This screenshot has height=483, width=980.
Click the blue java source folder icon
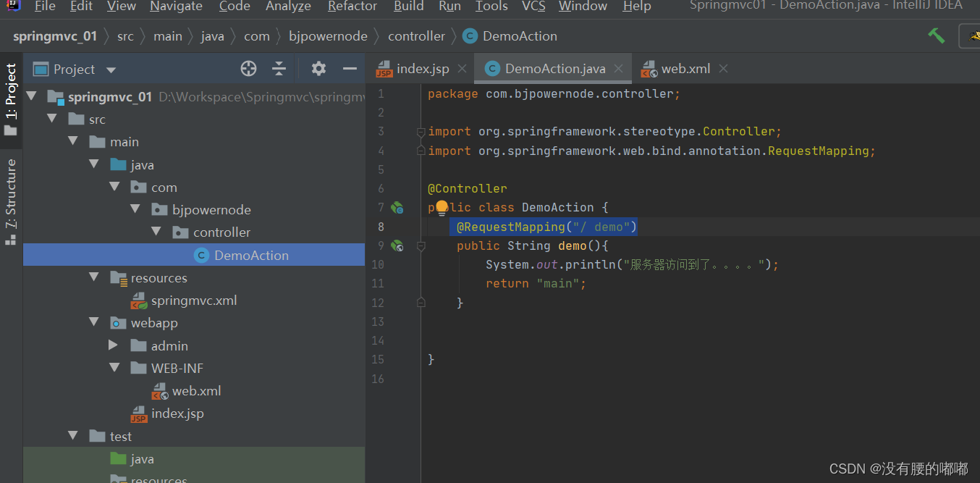click(118, 164)
